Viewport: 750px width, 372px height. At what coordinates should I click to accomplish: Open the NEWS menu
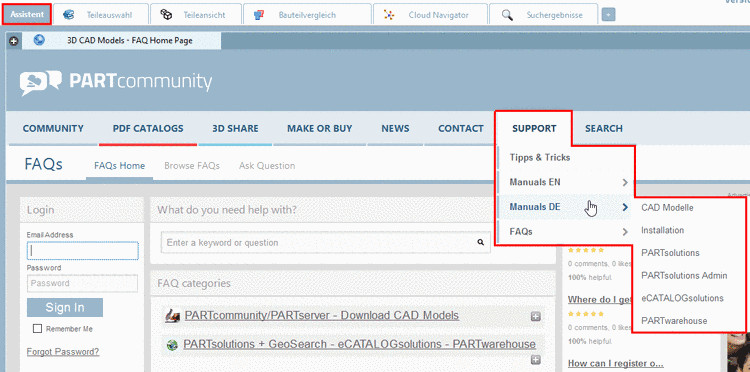coord(395,128)
